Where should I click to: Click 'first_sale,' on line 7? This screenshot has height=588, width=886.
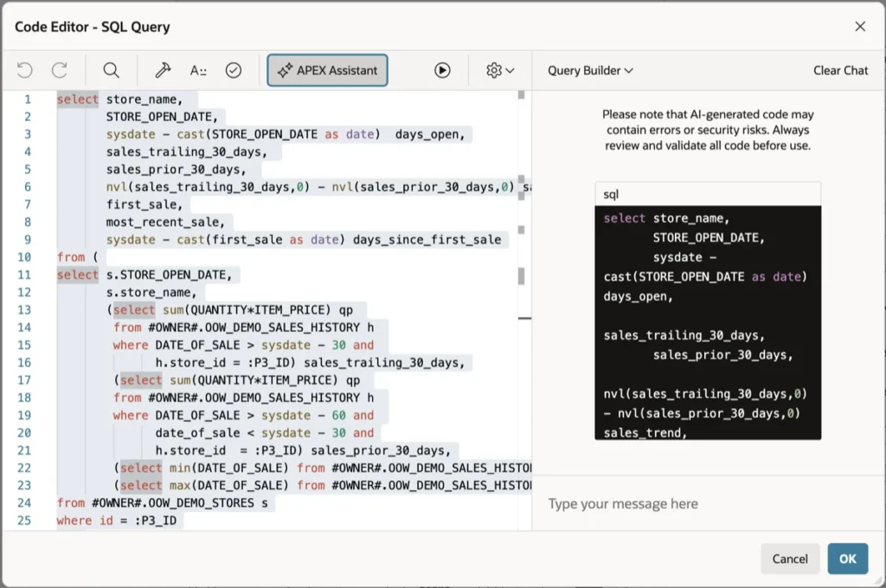coord(144,204)
